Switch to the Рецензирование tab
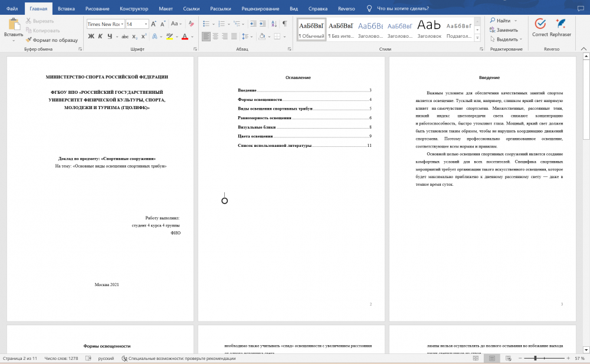590x364 pixels. click(260, 8)
